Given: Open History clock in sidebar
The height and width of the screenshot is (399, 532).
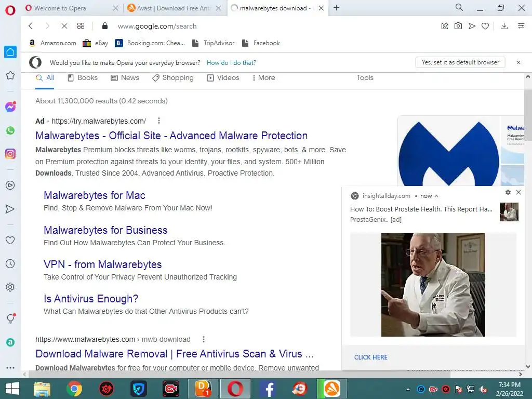Looking at the screenshot, I should click(x=10, y=263).
